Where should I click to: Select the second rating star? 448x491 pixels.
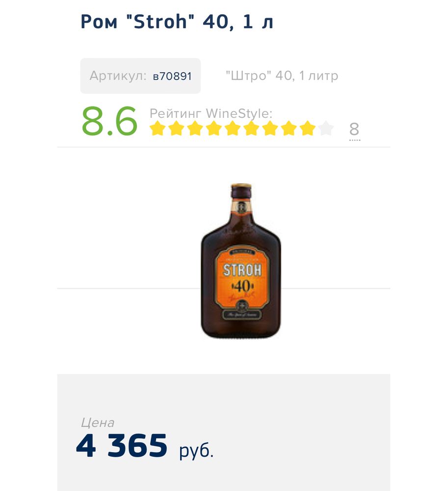coord(176,129)
